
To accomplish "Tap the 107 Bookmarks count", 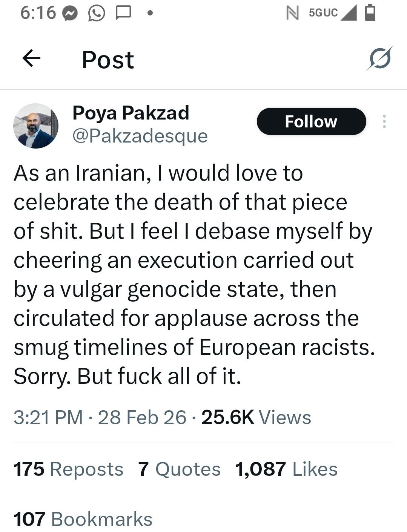I will point(83,519).
